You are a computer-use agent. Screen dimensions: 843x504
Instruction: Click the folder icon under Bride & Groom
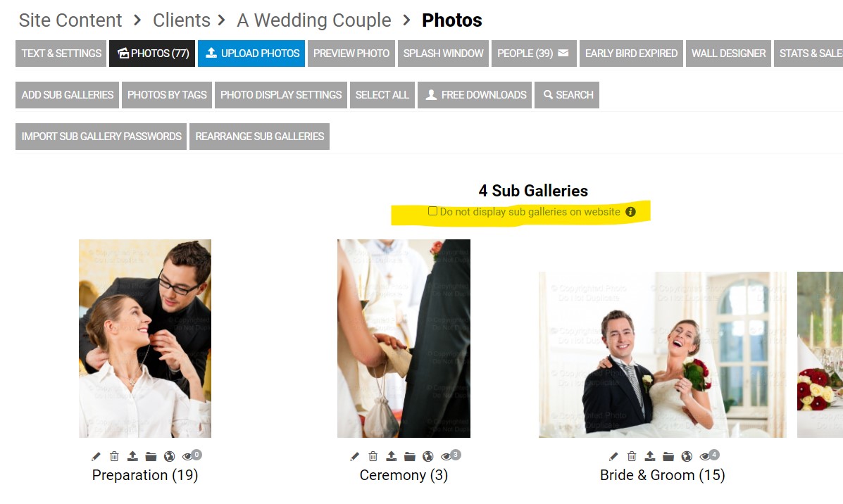668,456
